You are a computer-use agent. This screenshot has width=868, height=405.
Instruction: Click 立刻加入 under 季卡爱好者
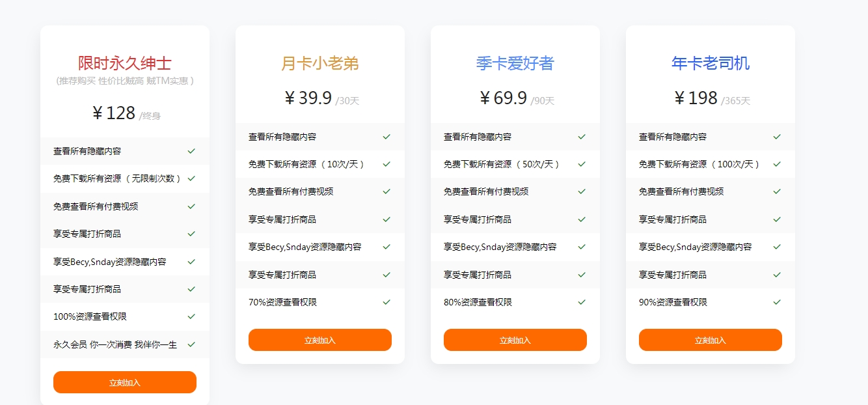click(515, 339)
